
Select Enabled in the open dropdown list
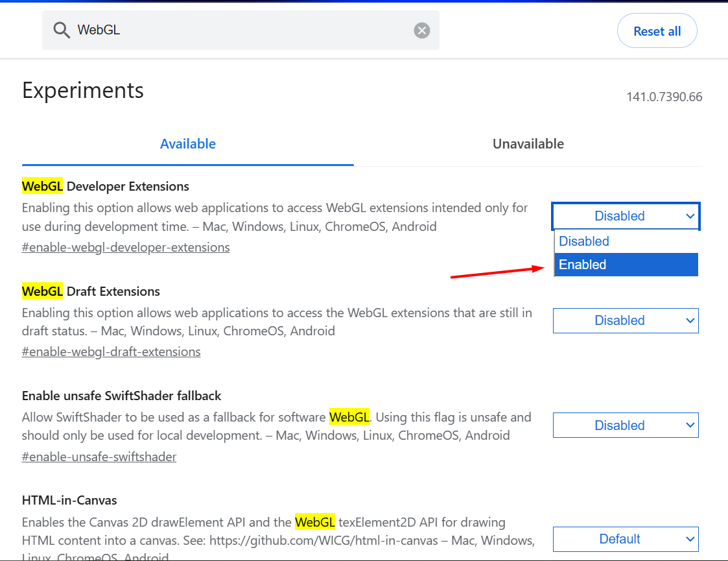626,265
